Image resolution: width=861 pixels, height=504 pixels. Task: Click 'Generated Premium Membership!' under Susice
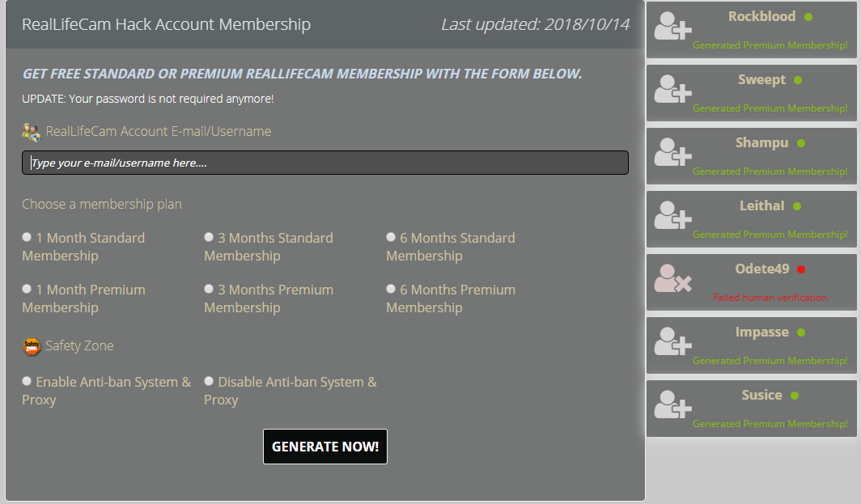pyautogui.click(x=770, y=424)
